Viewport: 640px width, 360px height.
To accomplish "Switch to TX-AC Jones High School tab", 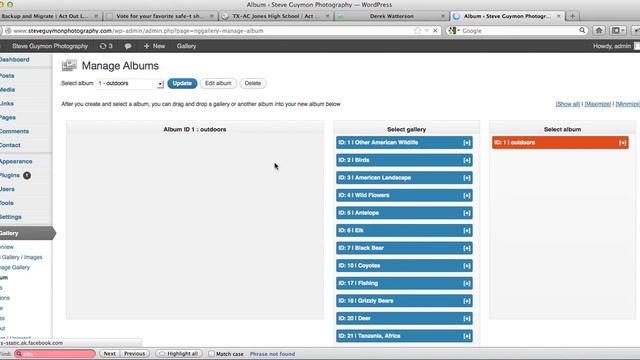I will coord(276,16).
